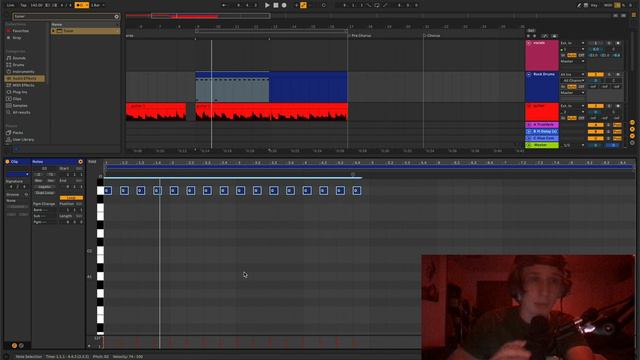Select the B delay return track
The width and height of the screenshot is (640, 360).
point(542,131)
